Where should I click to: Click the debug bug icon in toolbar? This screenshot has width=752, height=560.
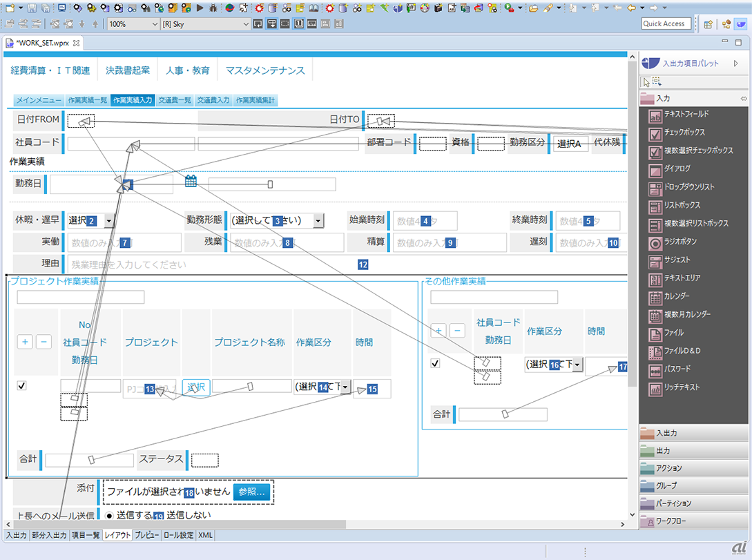[212, 8]
